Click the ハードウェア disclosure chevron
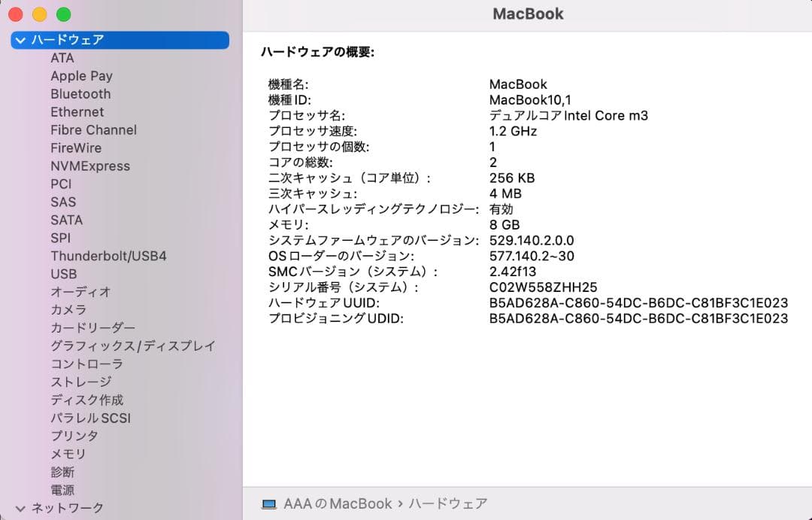The width and height of the screenshot is (812, 520). click(x=21, y=40)
